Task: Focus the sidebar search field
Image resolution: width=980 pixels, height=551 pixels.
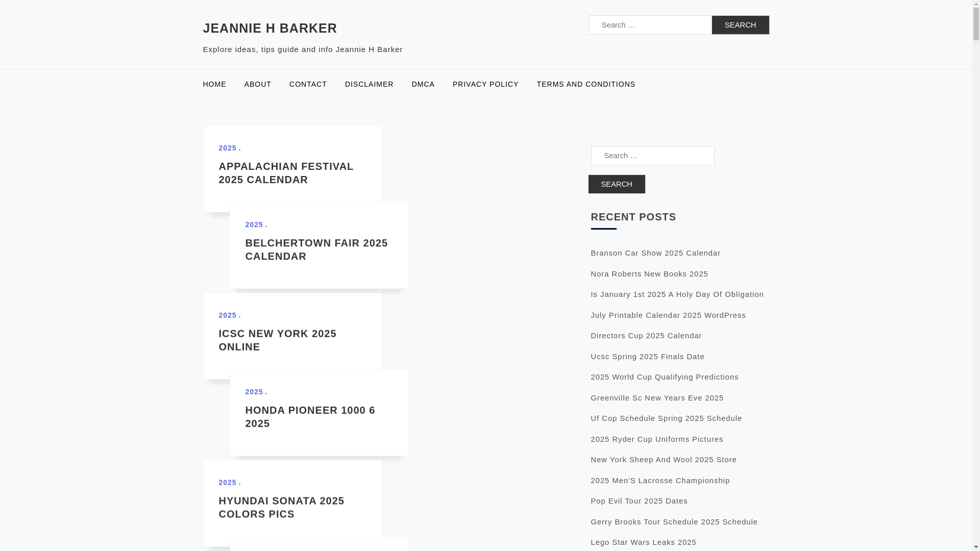Action: (x=652, y=156)
